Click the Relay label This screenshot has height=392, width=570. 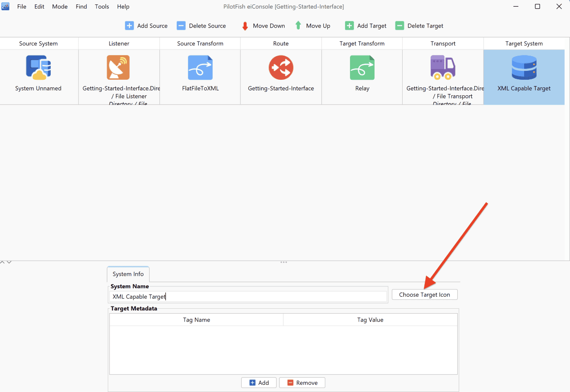(362, 89)
